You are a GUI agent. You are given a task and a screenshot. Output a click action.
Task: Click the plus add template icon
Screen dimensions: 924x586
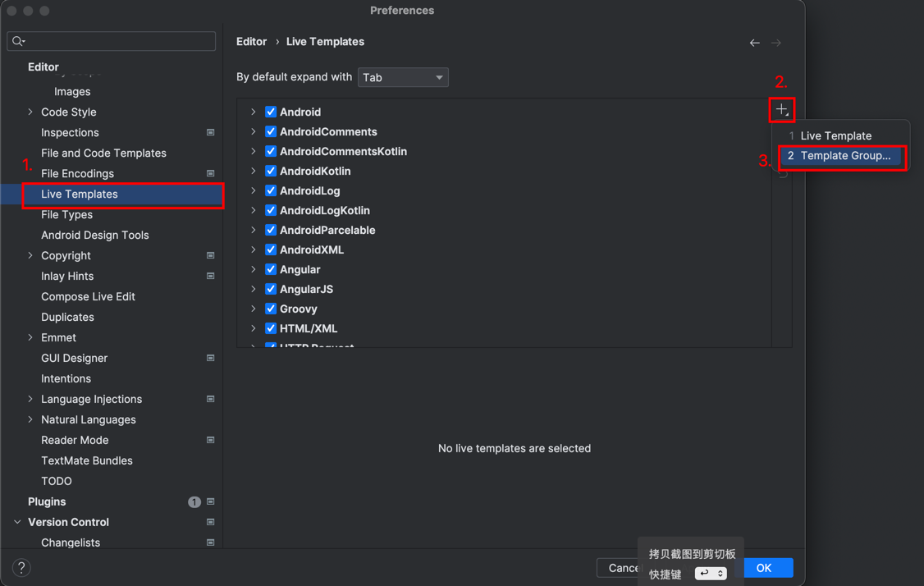[781, 110]
